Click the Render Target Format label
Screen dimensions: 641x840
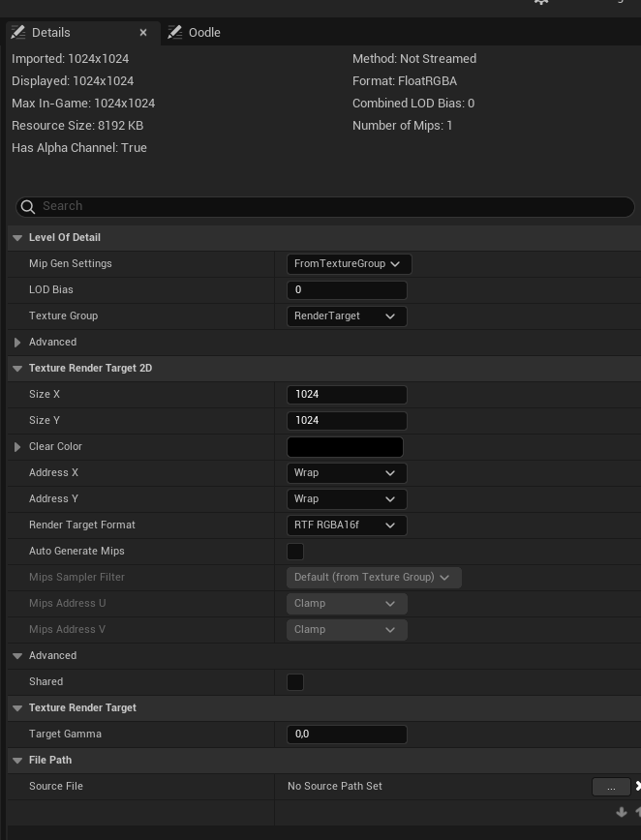point(82,525)
